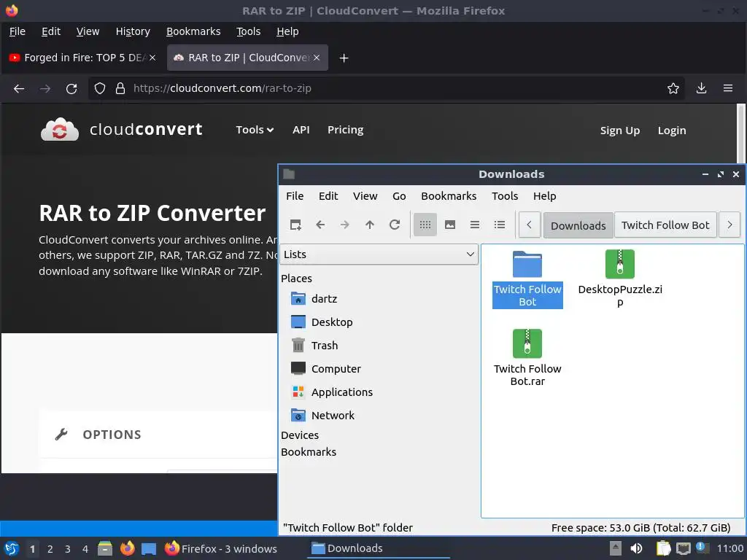Open the file manager Help menu
The width and height of the screenshot is (747, 560).
click(544, 196)
